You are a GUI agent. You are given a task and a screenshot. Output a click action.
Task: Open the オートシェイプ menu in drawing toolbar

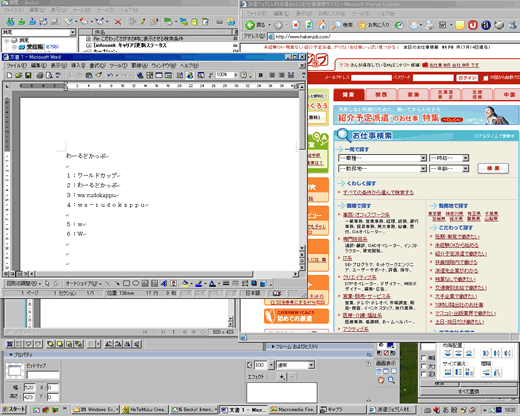coord(83,284)
